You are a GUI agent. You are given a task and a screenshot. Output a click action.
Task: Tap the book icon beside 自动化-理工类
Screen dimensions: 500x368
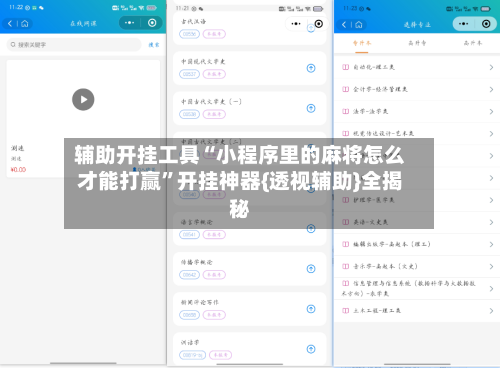tap(346, 67)
